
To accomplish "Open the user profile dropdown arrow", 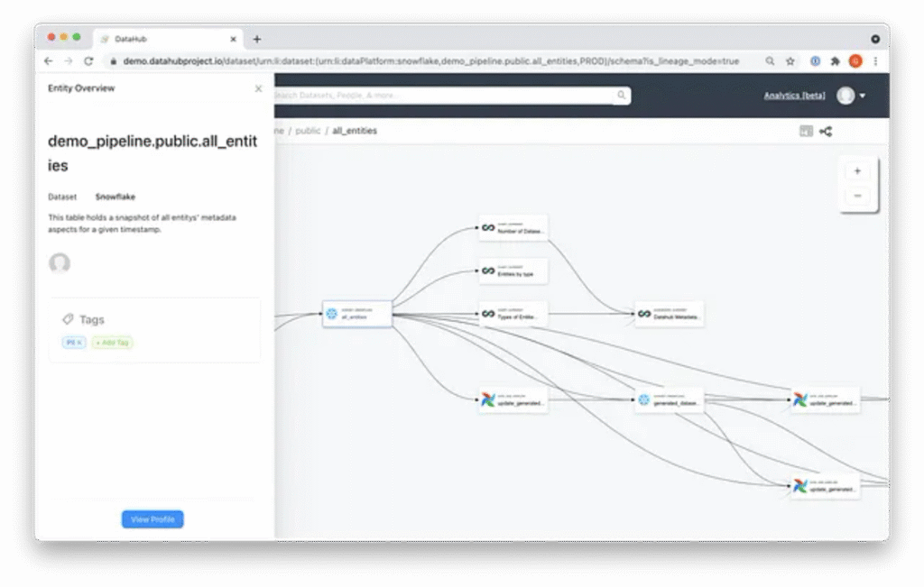I will (863, 96).
